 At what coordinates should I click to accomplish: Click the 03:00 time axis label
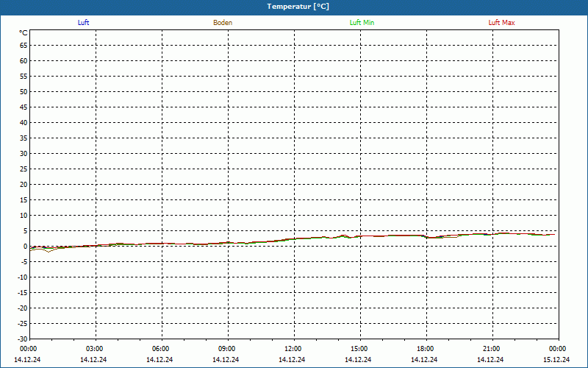point(95,349)
